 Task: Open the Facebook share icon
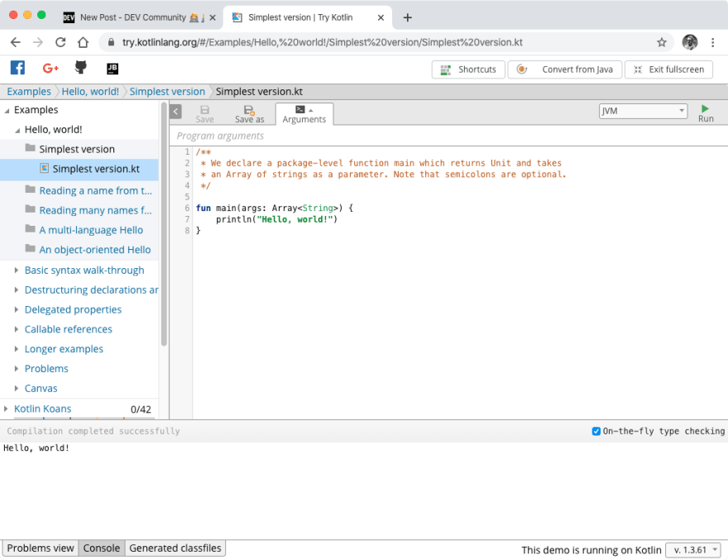pos(17,68)
